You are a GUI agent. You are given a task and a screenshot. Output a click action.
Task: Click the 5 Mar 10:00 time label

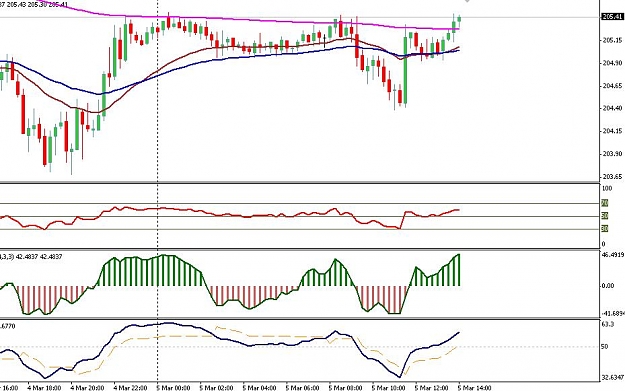pyautogui.click(x=389, y=388)
